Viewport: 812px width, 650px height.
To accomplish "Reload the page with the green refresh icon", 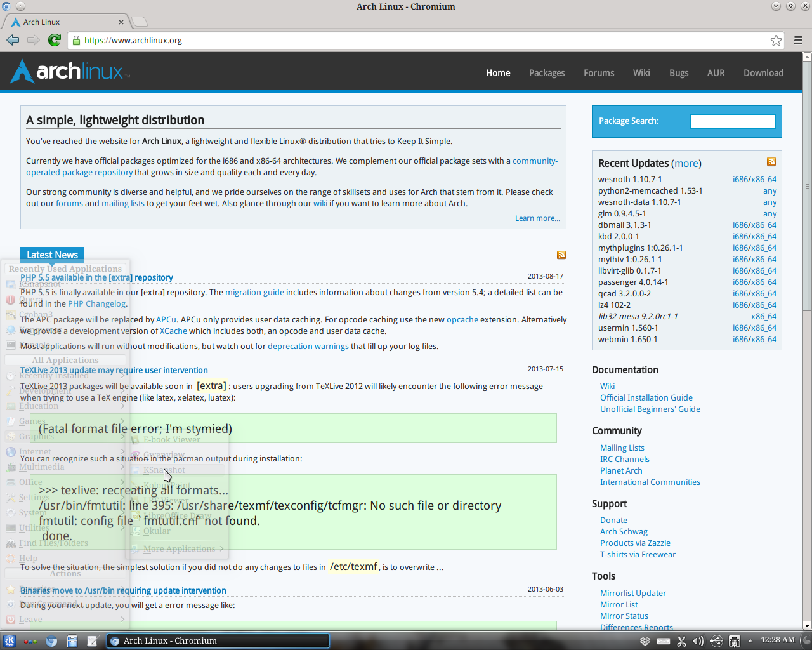I will click(x=55, y=40).
